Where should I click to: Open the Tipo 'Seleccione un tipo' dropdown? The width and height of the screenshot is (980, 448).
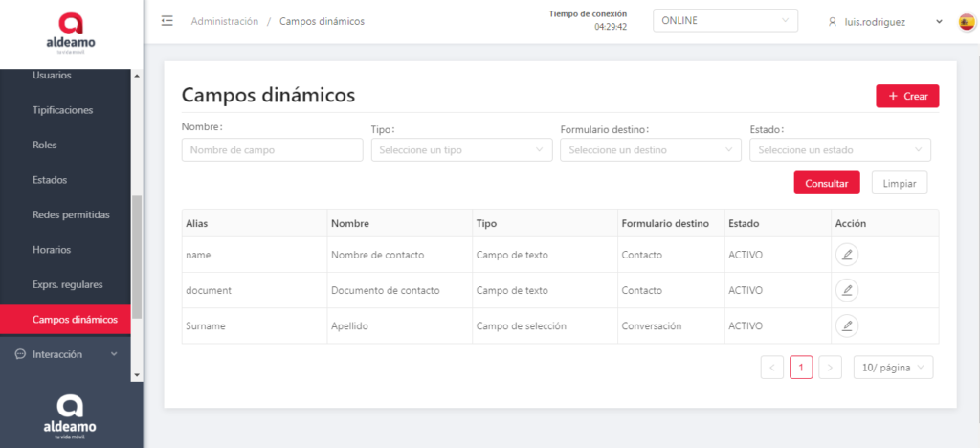[460, 150]
